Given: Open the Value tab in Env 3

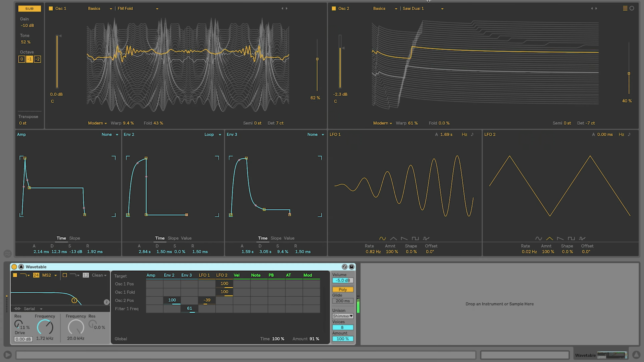Looking at the screenshot, I should coord(289,238).
